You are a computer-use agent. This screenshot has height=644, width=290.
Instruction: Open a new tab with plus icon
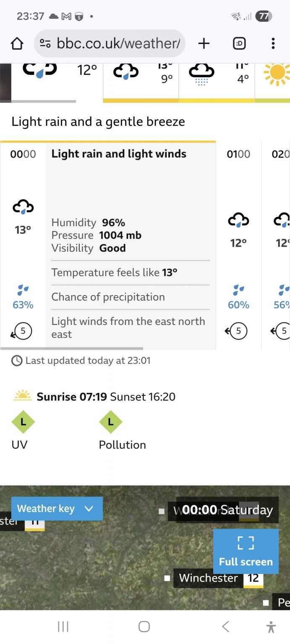tap(204, 43)
